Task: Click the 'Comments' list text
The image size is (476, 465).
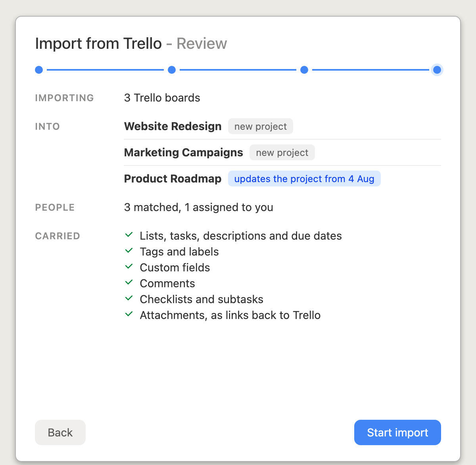Action: pos(167,284)
